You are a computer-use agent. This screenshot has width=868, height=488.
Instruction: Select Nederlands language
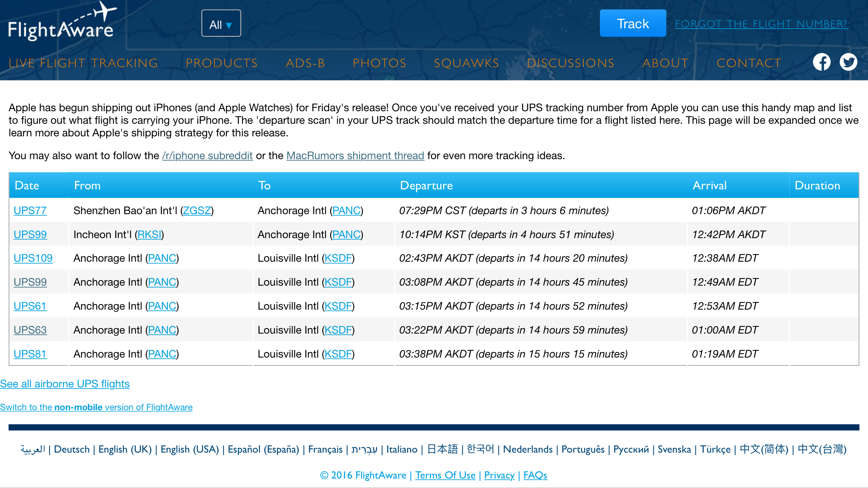528,449
